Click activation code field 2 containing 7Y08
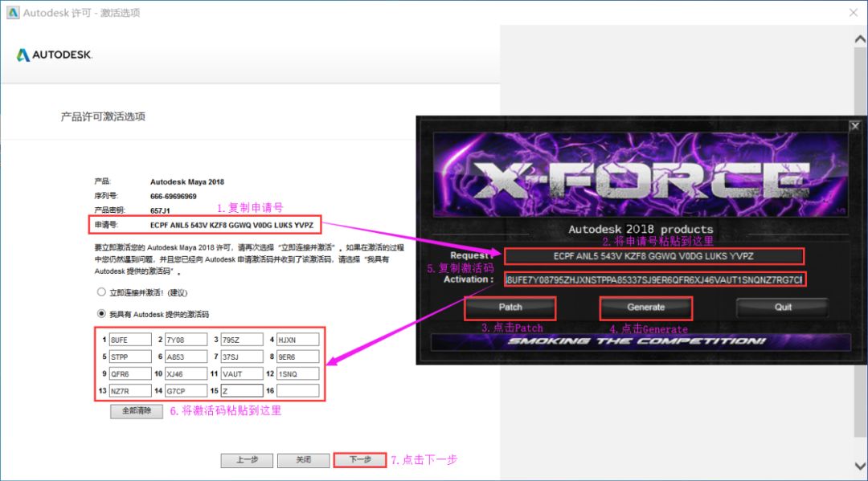Viewport: 868px width, 481px height. tap(186, 340)
